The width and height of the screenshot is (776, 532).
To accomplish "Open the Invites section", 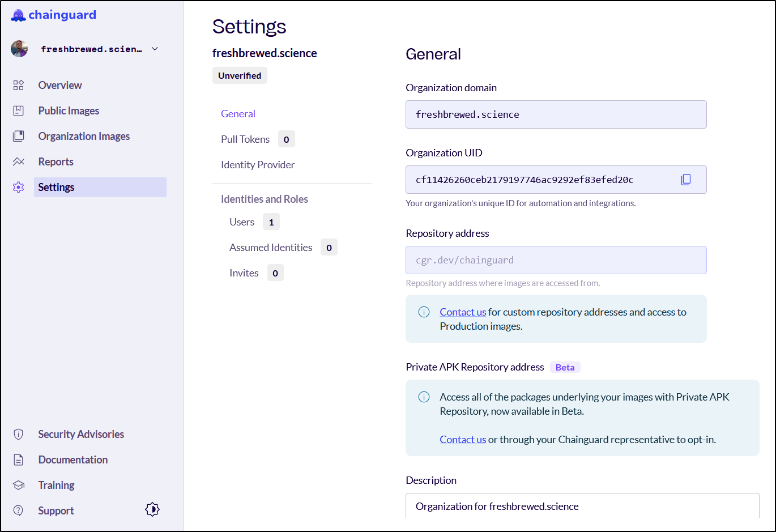I will [244, 273].
